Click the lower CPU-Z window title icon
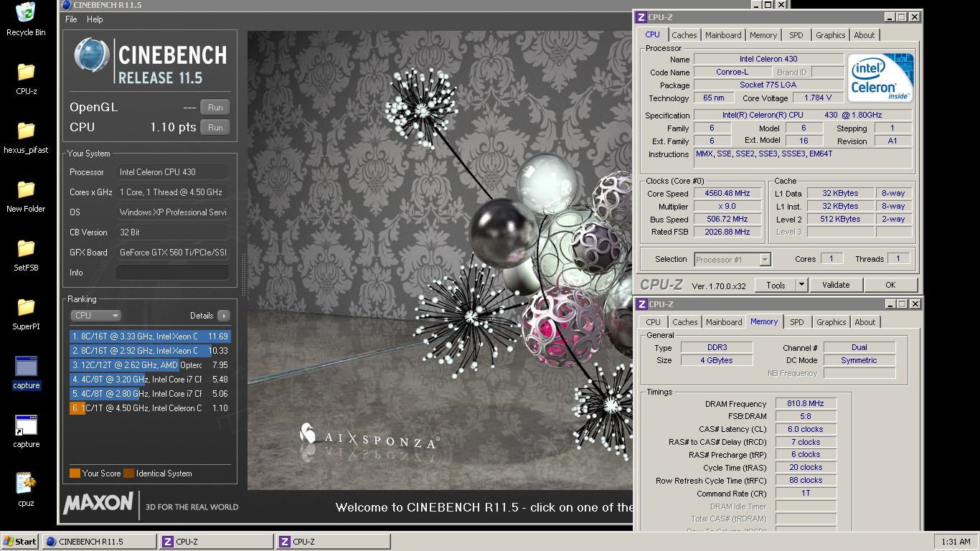The image size is (980, 551). [643, 304]
